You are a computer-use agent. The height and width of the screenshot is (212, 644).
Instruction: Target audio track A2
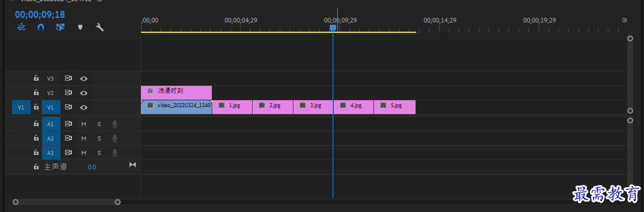click(x=51, y=138)
